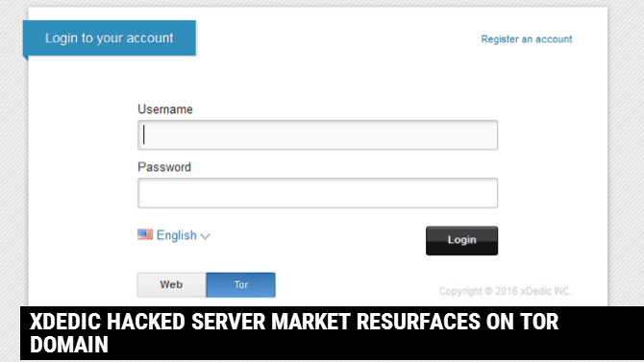644x362 pixels.
Task: Click the black Login button
Action: click(461, 240)
